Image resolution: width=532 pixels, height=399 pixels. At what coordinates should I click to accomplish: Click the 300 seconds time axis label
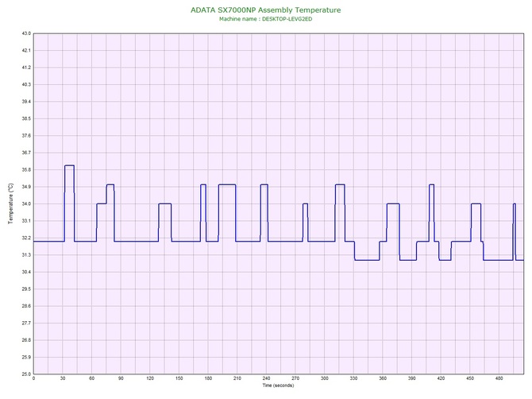[324, 378]
